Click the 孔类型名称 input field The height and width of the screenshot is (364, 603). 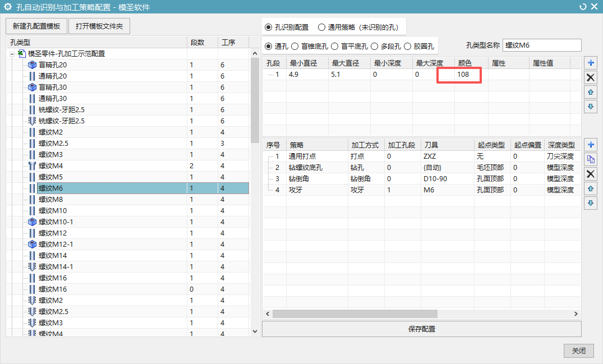[542, 45]
